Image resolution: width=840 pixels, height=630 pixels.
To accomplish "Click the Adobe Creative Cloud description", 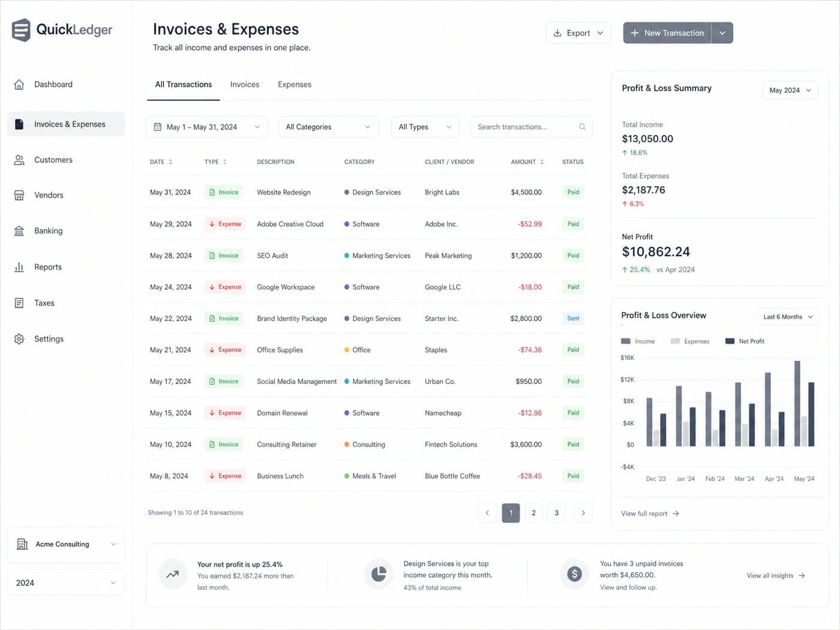I will click(x=290, y=224).
